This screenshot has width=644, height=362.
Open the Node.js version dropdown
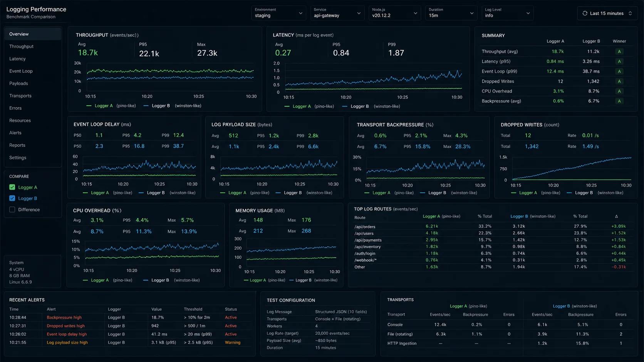point(395,13)
